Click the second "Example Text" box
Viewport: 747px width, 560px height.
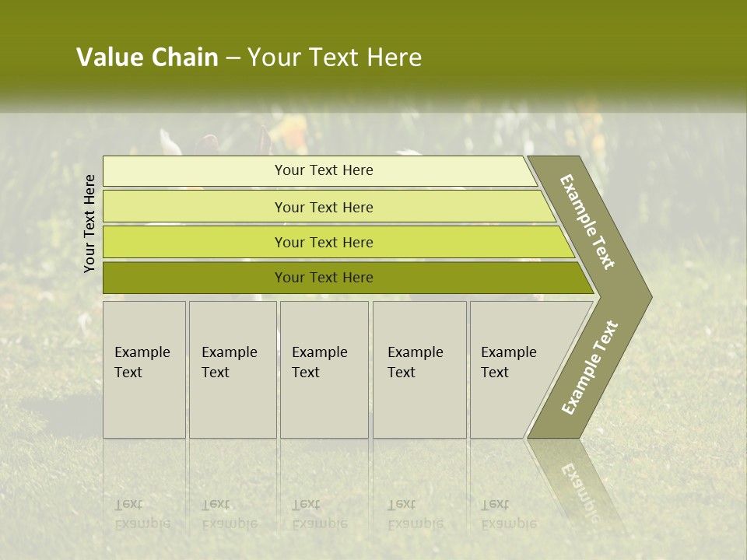(232, 369)
